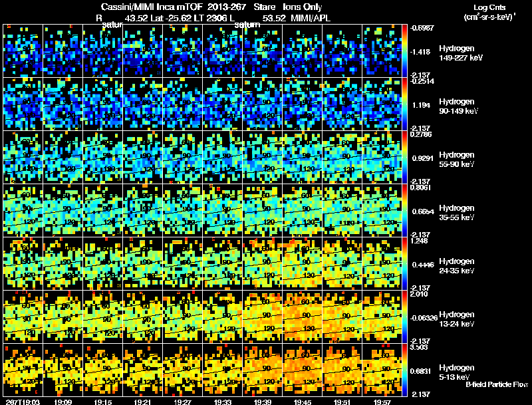Click the "149-227 keV" energy label

tap(460, 58)
